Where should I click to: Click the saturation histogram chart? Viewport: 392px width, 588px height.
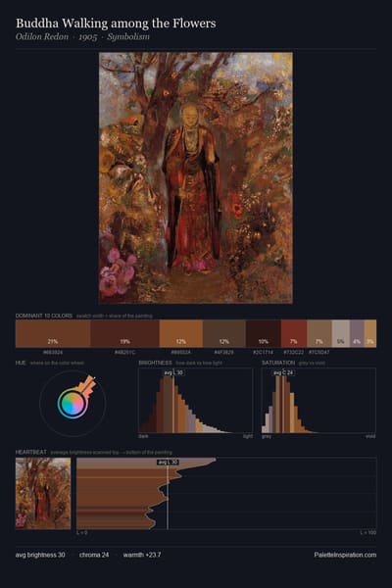tap(318, 401)
